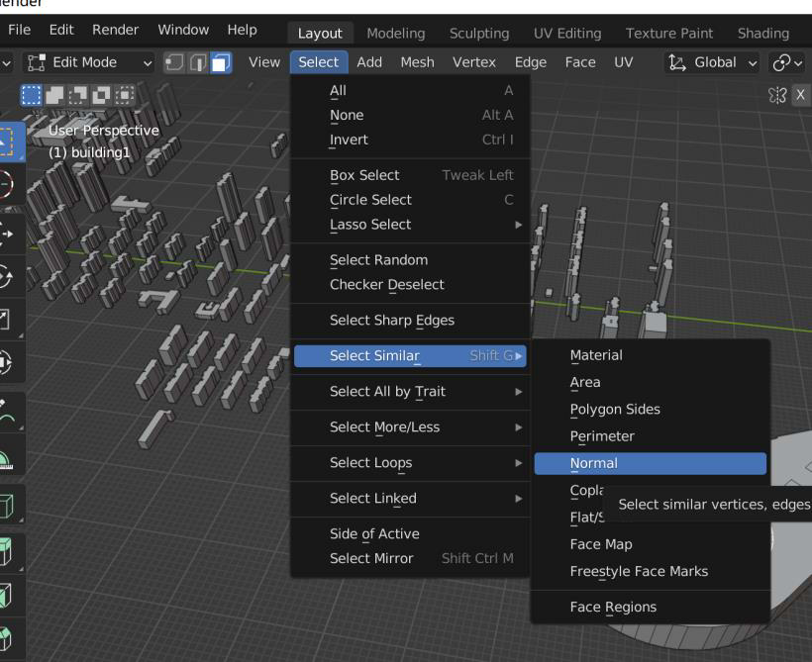Choose subtract selection mode icon
The image size is (812, 662).
(x=77, y=95)
